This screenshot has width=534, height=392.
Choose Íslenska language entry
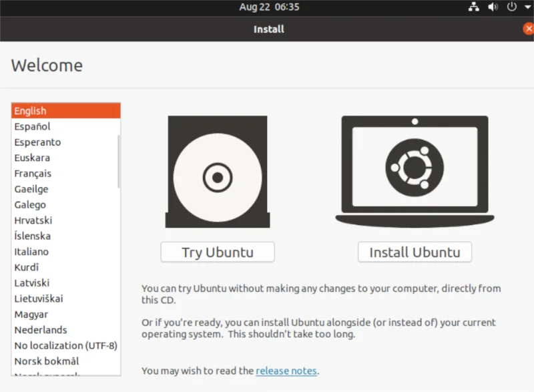(65, 236)
